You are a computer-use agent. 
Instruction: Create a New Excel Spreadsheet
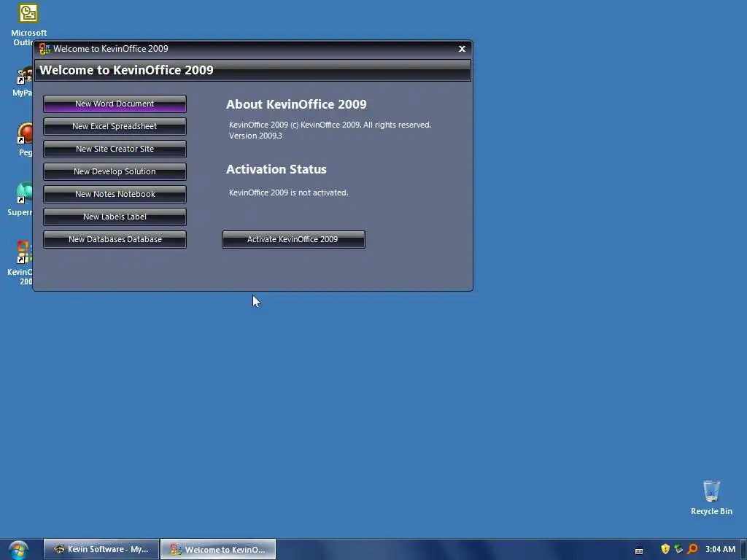coord(115,126)
